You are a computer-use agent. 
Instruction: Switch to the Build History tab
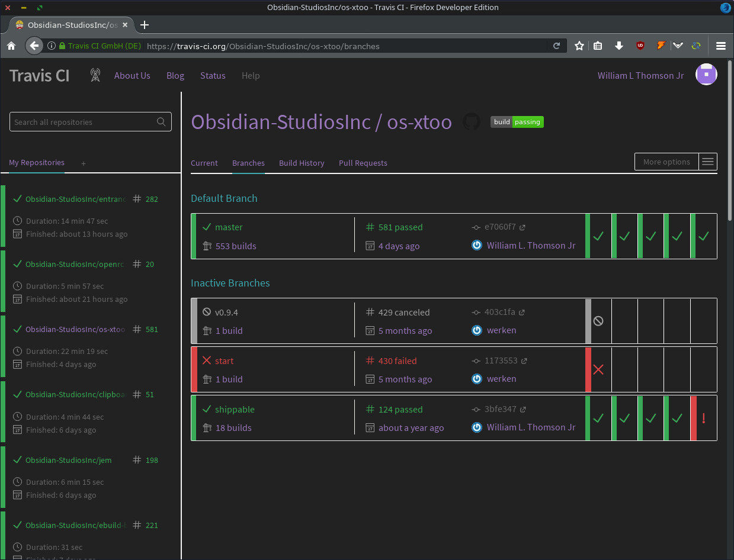(302, 163)
